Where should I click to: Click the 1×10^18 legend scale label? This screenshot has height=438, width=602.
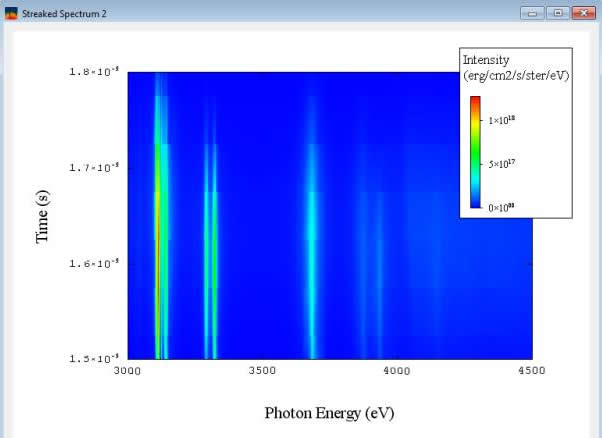501,120
